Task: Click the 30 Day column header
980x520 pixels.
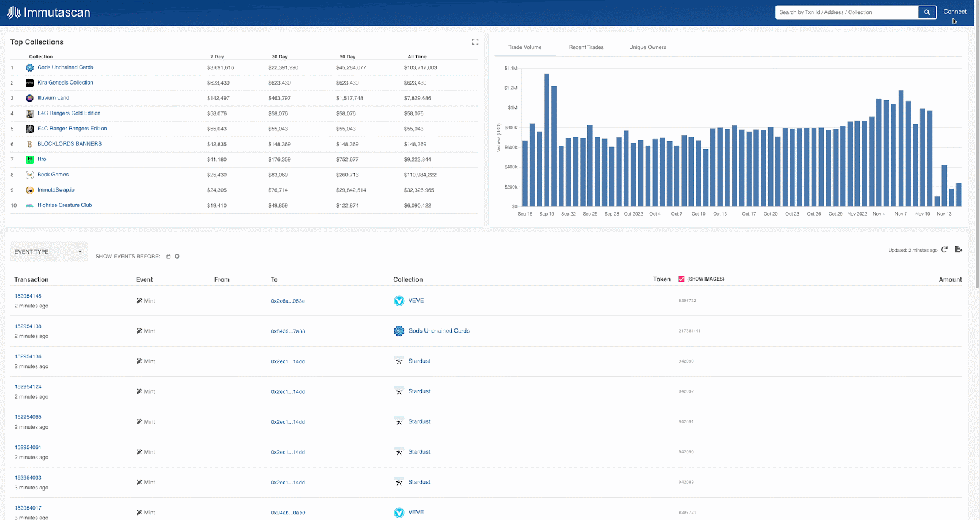Action: [x=280, y=56]
